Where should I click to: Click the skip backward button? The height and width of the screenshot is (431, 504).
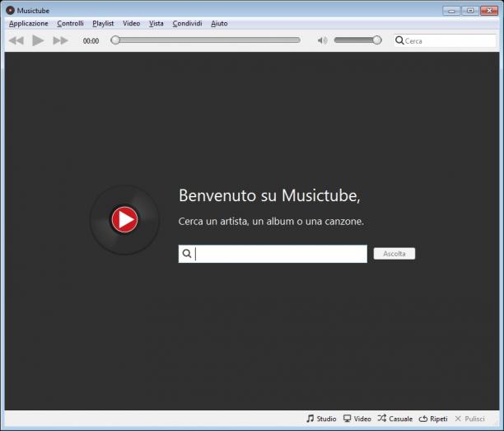(16, 41)
